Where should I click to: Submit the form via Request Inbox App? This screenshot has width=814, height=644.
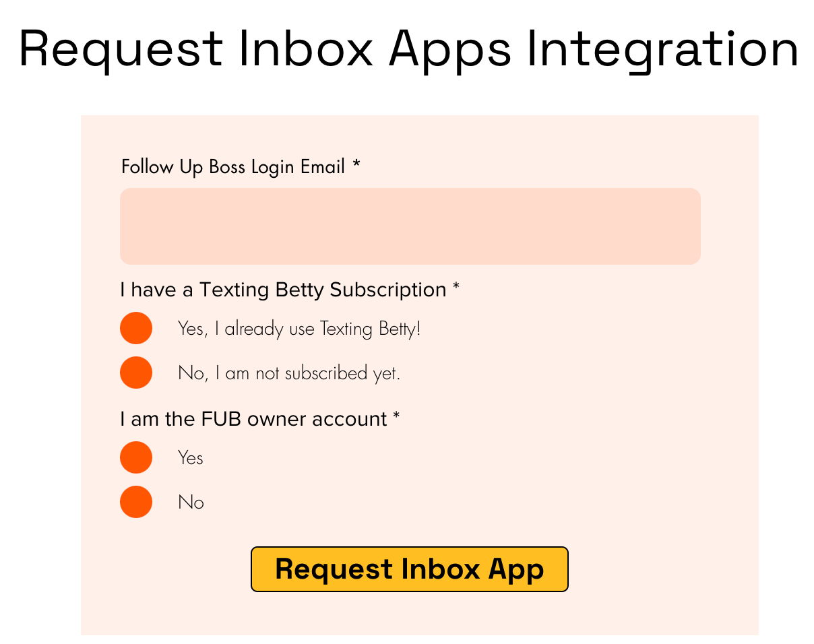click(x=409, y=569)
